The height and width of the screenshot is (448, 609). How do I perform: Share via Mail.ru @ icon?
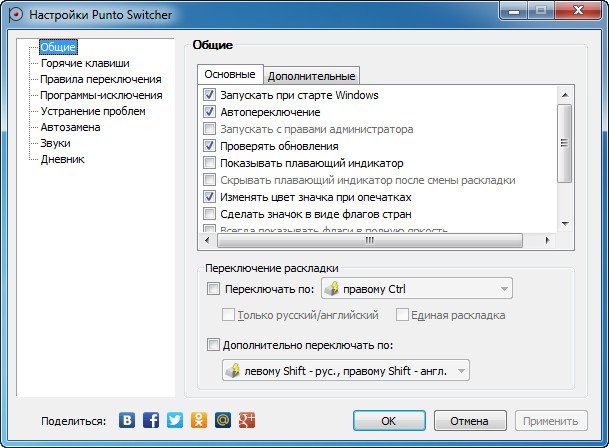pyautogui.click(x=223, y=420)
